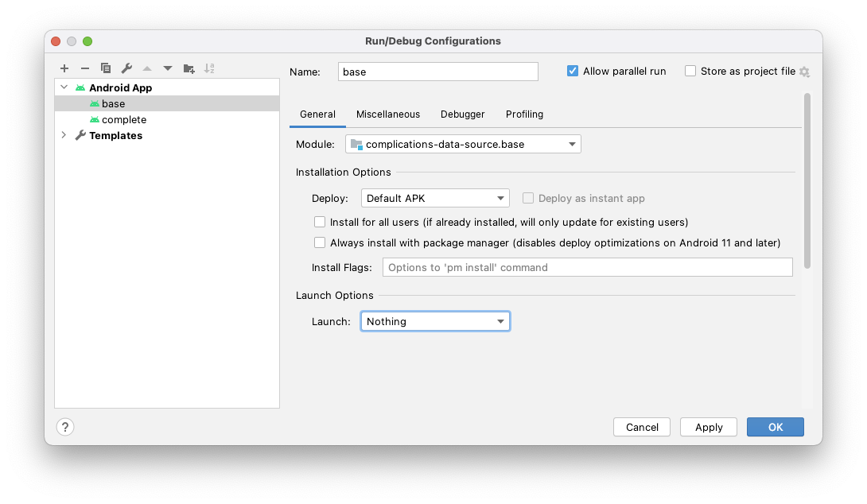Click the Create New Folder icon
The image size is (867, 504).
pos(189,69)
